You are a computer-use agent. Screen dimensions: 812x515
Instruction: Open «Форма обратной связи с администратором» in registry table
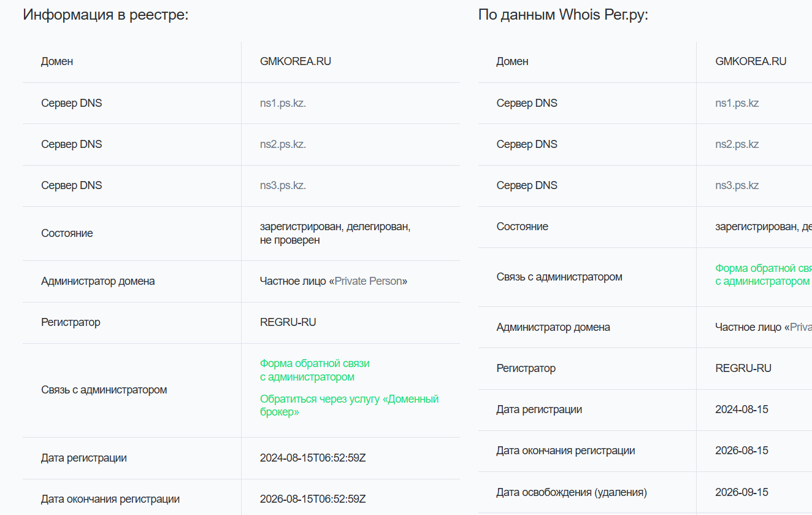point(314,370)
